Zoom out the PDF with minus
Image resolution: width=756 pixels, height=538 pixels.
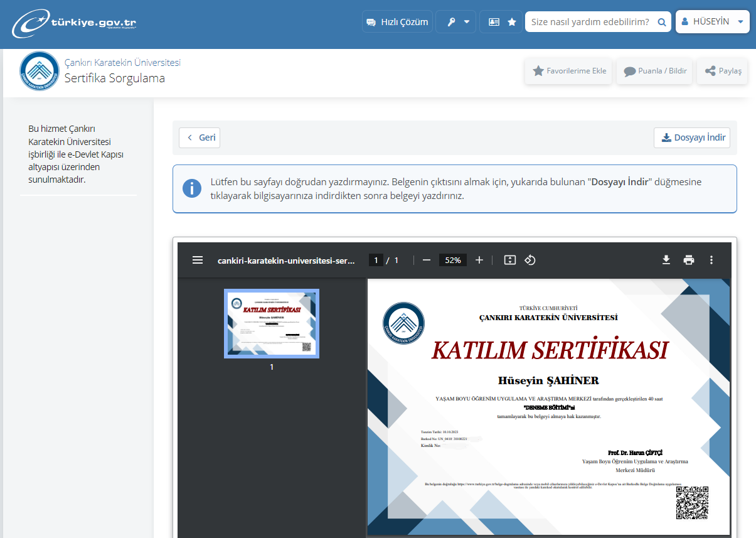427,260
